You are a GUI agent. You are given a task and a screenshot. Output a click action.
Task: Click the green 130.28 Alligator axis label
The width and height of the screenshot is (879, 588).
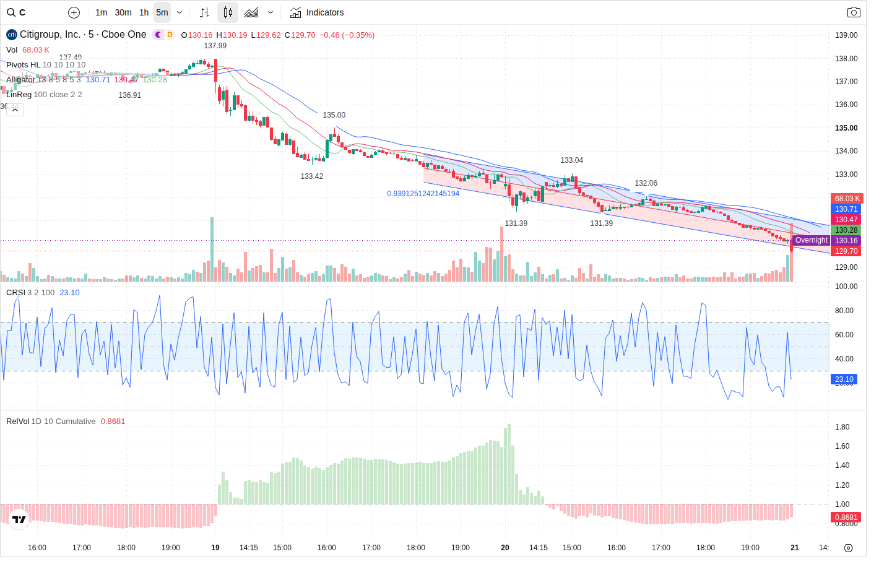tap(846, 230)
